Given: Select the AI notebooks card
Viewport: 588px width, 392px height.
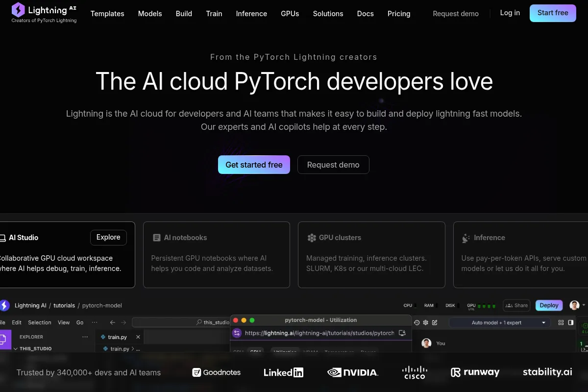Looking at the screenshot, I should 217,254.
